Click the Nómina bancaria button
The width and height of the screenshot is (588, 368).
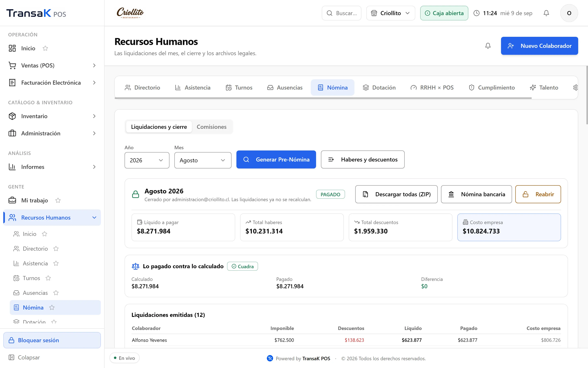point(476,194)
